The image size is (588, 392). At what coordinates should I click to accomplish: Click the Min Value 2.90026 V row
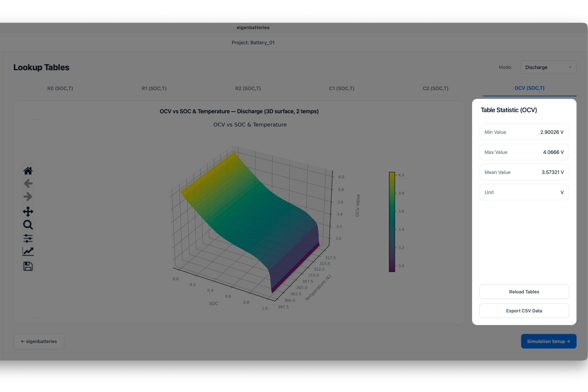coord(524,132)
